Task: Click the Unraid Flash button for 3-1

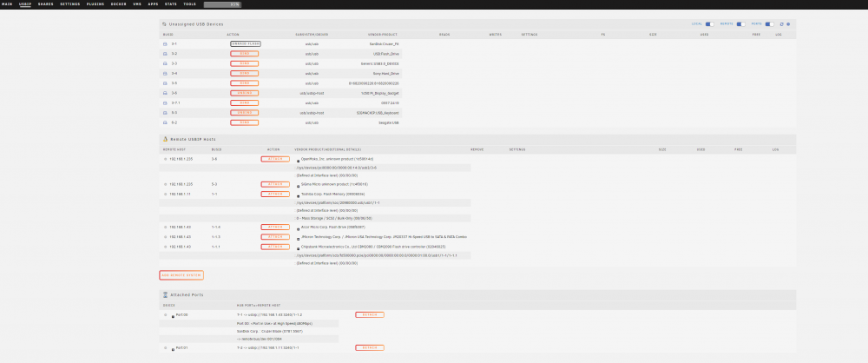Action: tap(246, 43)
